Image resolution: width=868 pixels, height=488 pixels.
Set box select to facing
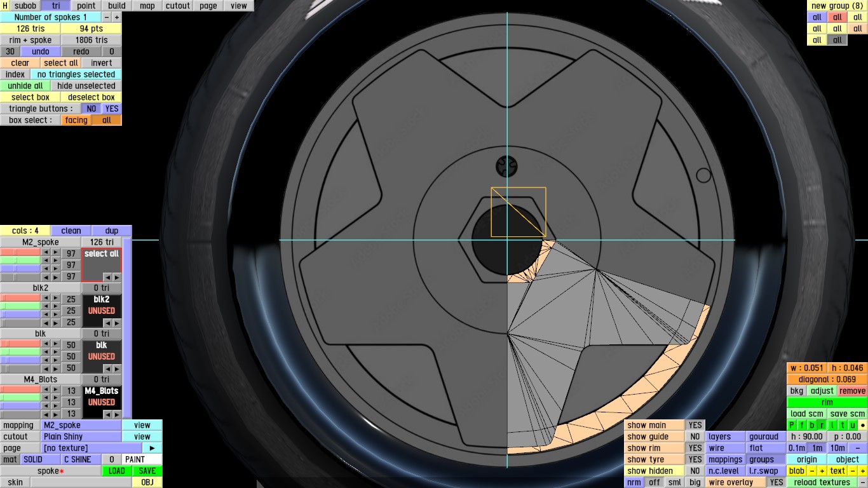coord(76,120)
